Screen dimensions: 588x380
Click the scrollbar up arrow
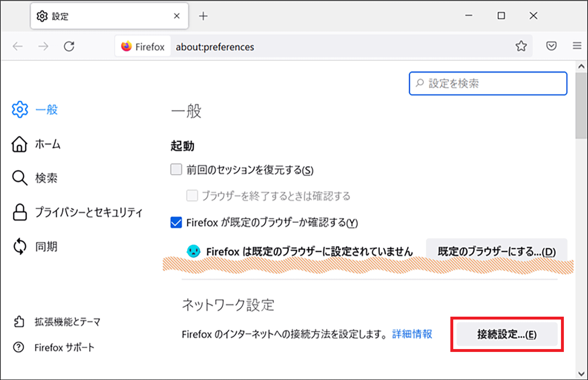tap(581, 67)
